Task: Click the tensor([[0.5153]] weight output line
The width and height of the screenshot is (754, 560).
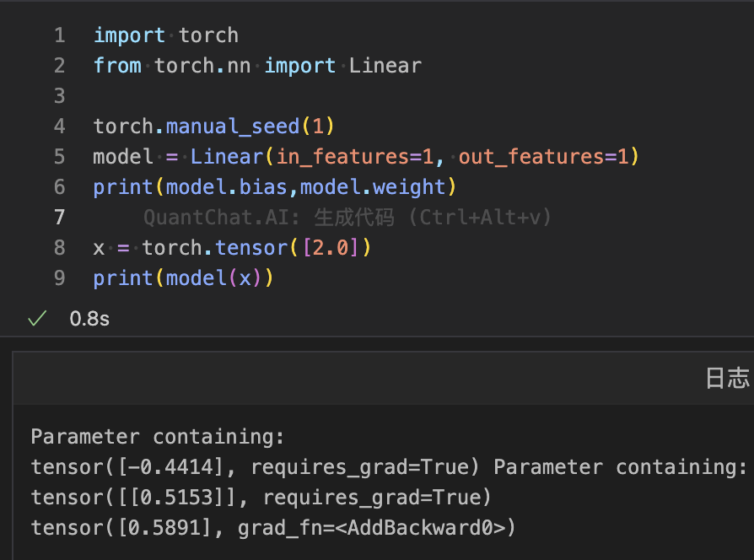Action: (x=261, y=498)
